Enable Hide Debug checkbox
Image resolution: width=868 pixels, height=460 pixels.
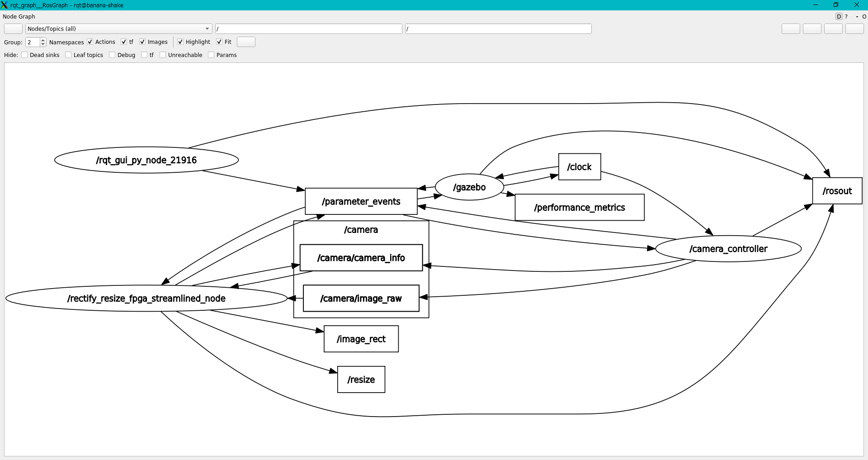pyautogui.click(x=112, y=55)
